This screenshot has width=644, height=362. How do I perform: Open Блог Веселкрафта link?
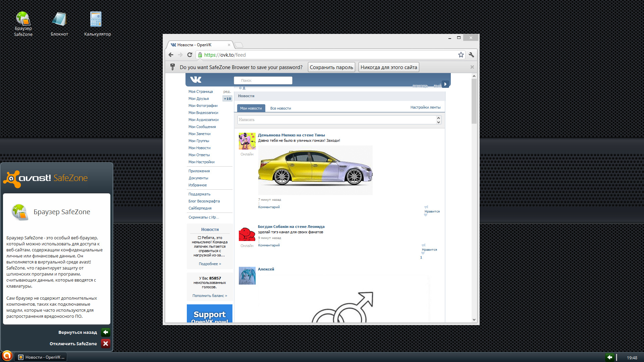tap(204, 201)
